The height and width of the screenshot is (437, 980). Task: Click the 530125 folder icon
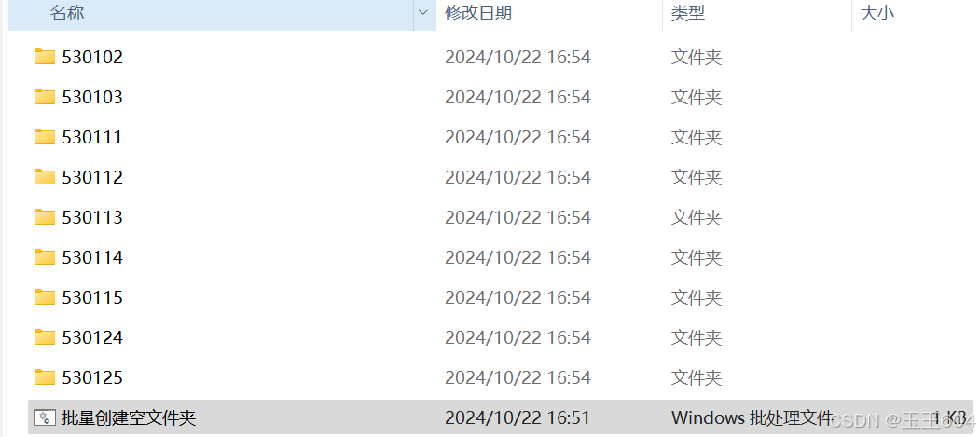click(45, 377)
